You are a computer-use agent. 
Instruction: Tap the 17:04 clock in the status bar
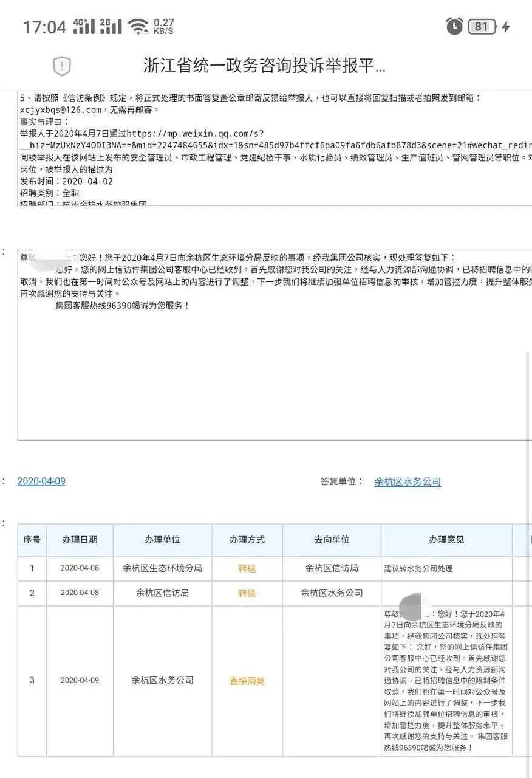coord(44,27)
